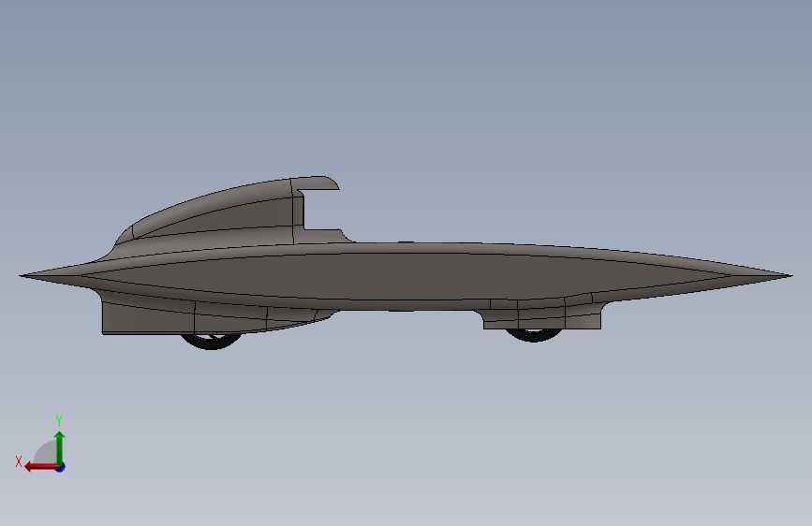Click the red X axis arrow of triad
Image resolution: width=812 pixels, height=526 pixels.
(41, 467)
